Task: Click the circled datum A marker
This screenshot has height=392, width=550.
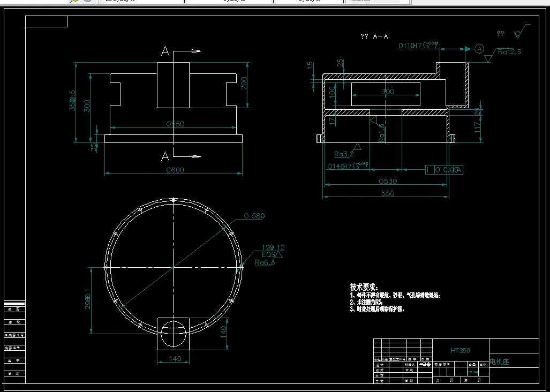Action: coord(479,49)
